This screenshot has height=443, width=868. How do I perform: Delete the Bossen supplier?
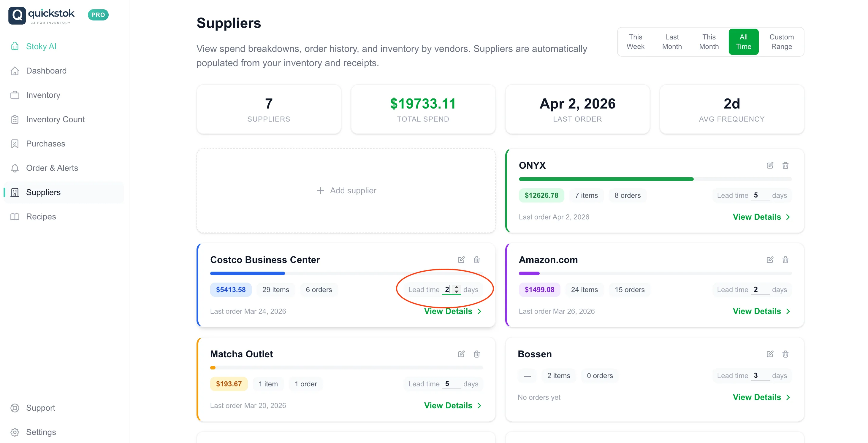click(785, 354)
